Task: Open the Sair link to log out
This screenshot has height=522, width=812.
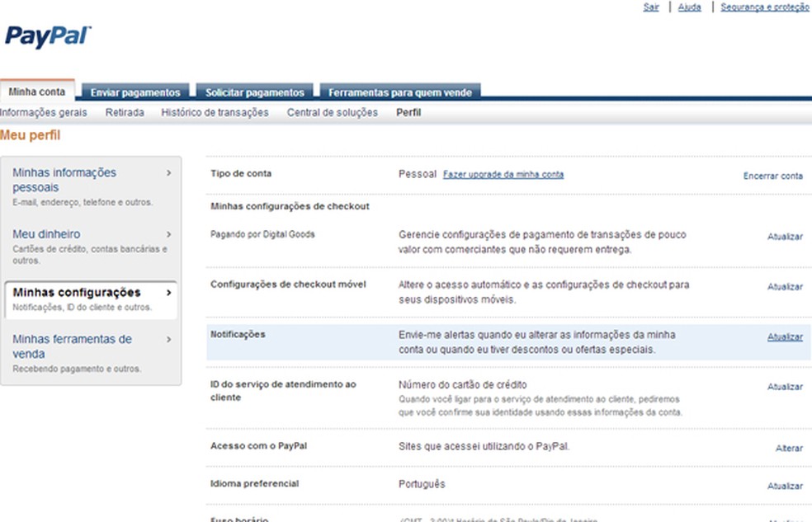Action: coord(650,7)
